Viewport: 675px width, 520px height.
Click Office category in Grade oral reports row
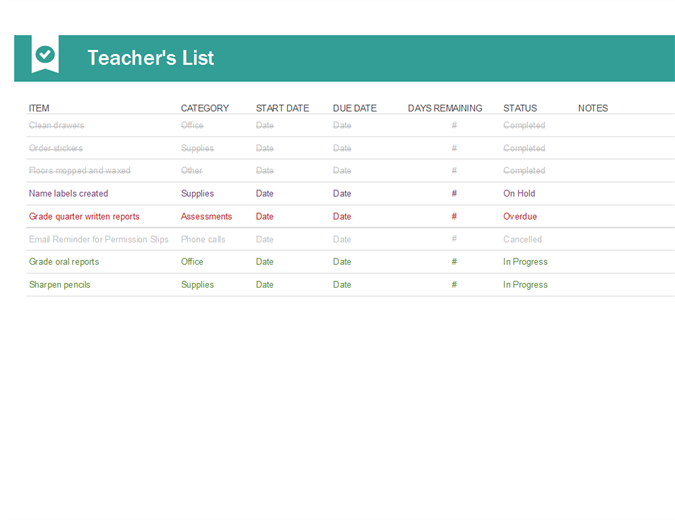tap(192, 262)
